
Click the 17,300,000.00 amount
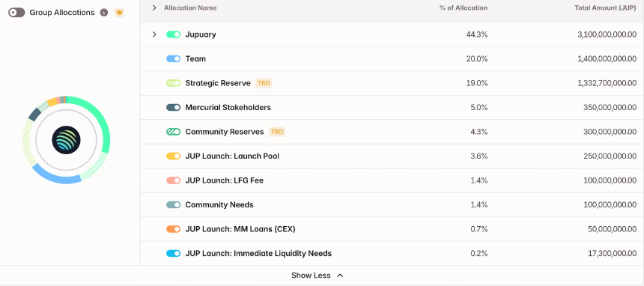pos(613,254)
